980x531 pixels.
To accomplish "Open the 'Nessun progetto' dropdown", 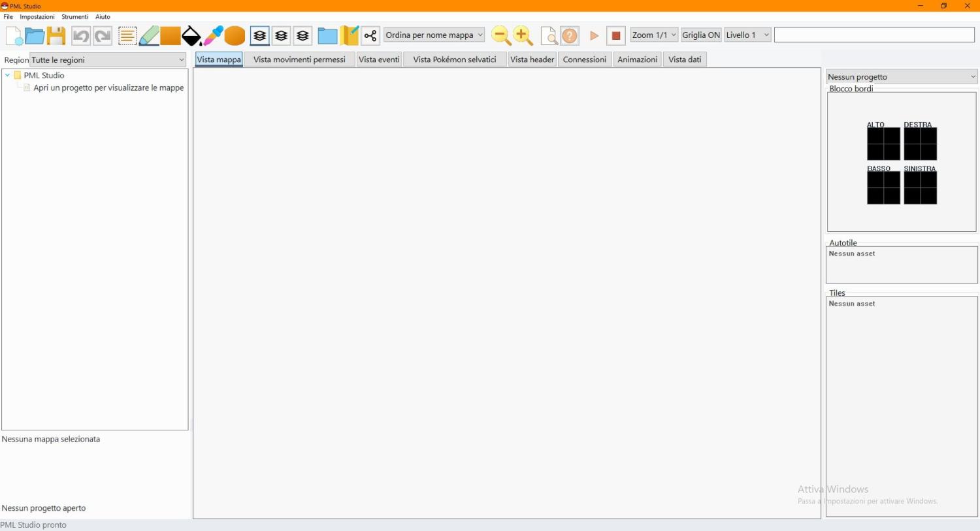I will [902, 77].
